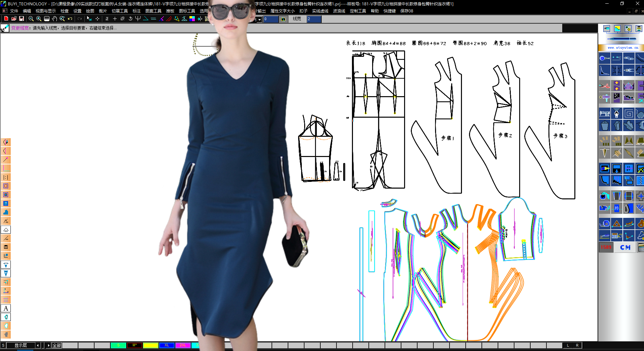Screen dimensions: 644x351
Task: Click the sewing machine icon in right panel
Action: [x=605, y=114]
